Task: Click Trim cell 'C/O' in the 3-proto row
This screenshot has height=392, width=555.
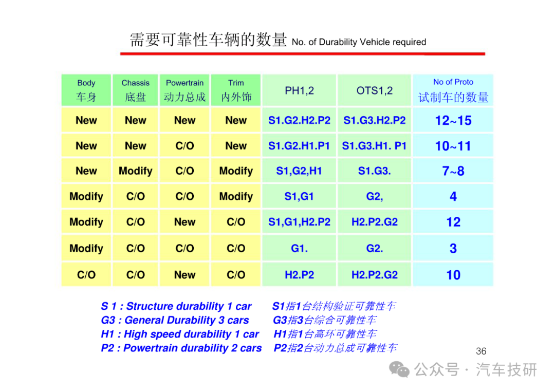Action: point(236,248)
